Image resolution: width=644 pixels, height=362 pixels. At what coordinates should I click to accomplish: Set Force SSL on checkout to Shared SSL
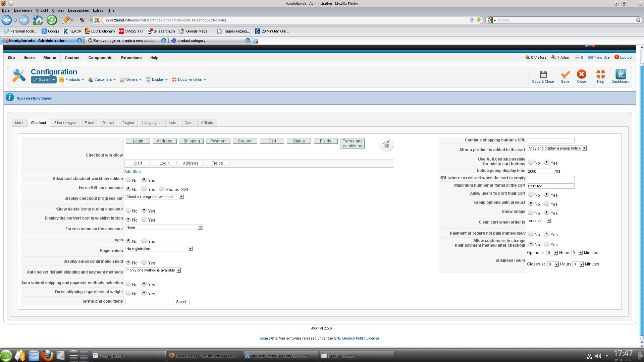(x=162, y=189)
